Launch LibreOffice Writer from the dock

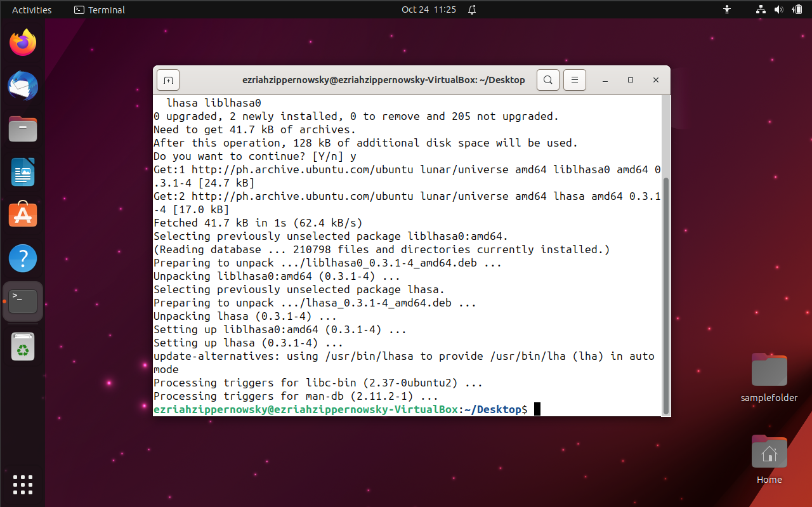[x=23, y=172]
